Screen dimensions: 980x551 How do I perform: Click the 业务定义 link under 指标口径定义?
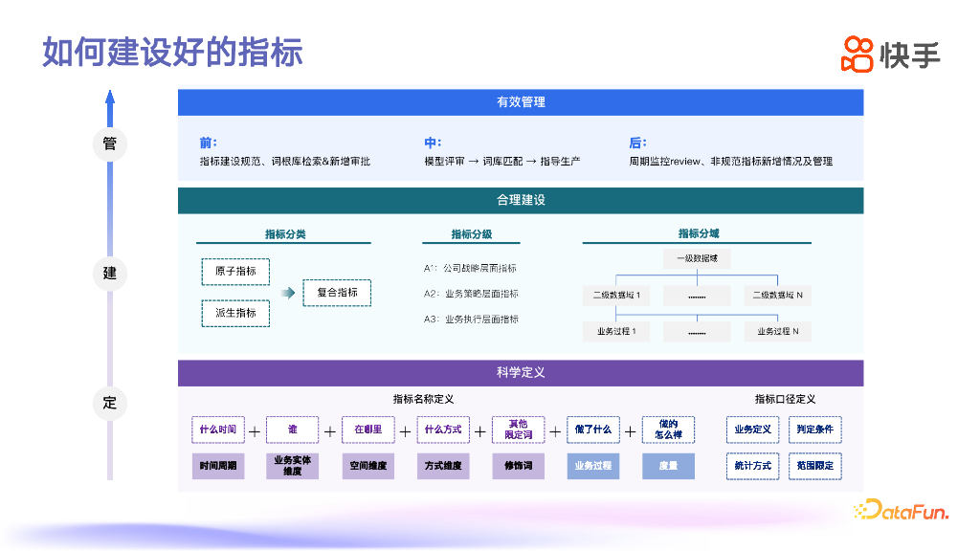coord(752,430)
